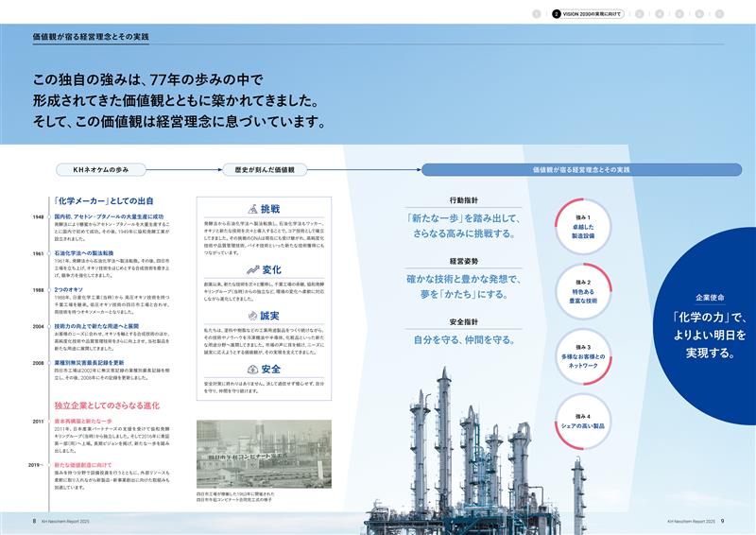The image size is (756, 535).
Task: Click the 1948 timeline year marker
Action: coord(36,217)
